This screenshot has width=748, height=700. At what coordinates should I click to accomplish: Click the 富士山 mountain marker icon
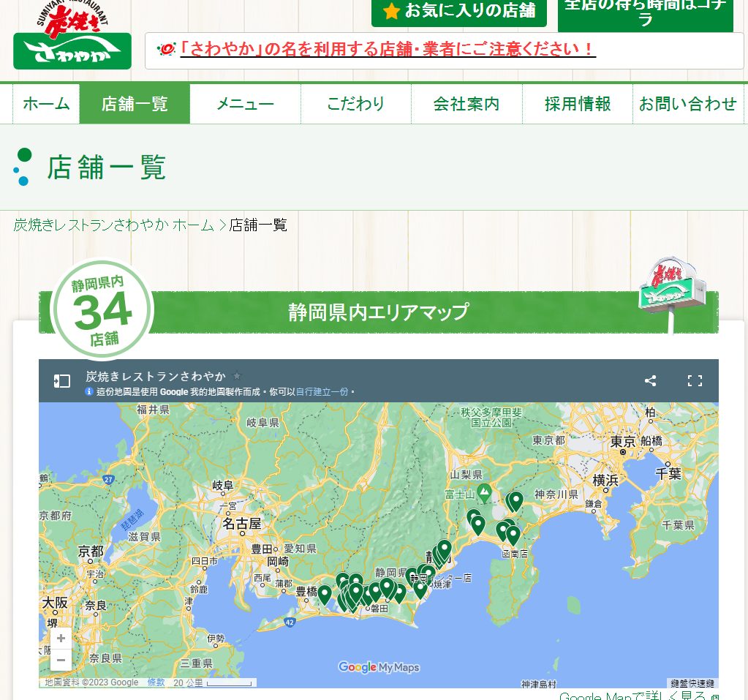(485, 494)
